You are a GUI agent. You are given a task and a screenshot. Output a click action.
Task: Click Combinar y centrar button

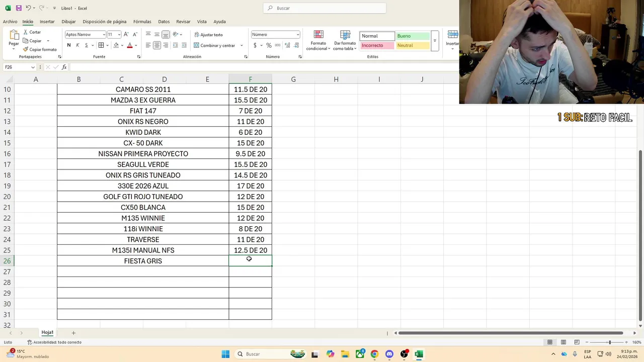[214, 45]
